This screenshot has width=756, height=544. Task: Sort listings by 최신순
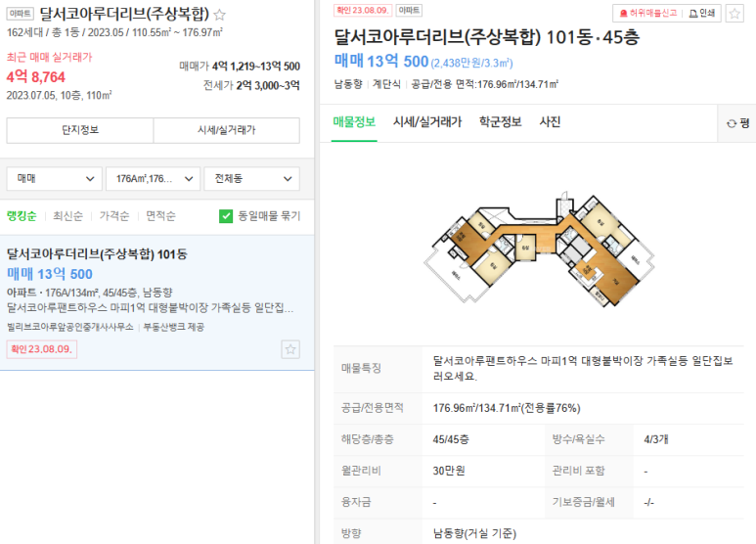coord(68,216)
